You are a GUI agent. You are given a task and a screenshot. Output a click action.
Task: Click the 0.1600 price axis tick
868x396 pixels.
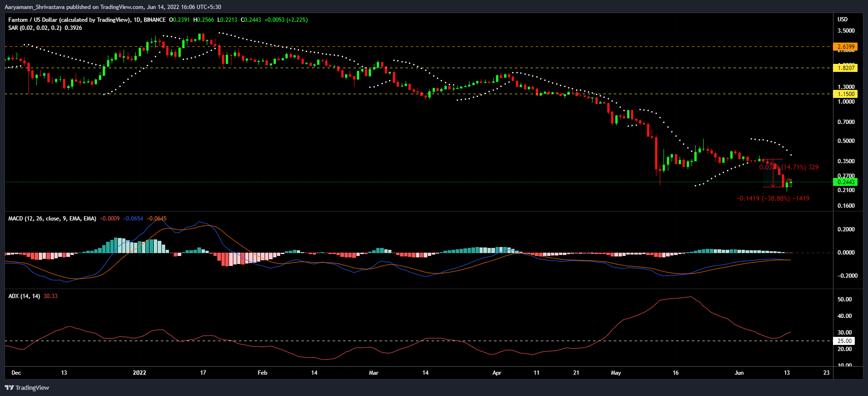(846, 206)
